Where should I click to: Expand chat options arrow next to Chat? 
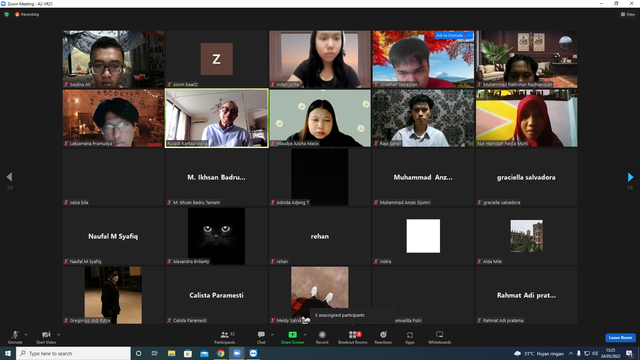coord(272,335)
